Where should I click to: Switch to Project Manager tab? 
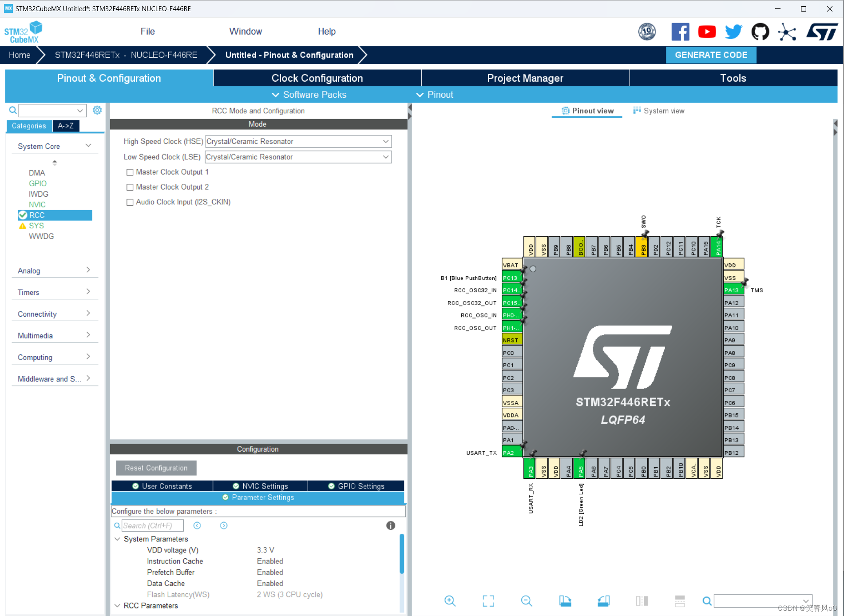525,78
